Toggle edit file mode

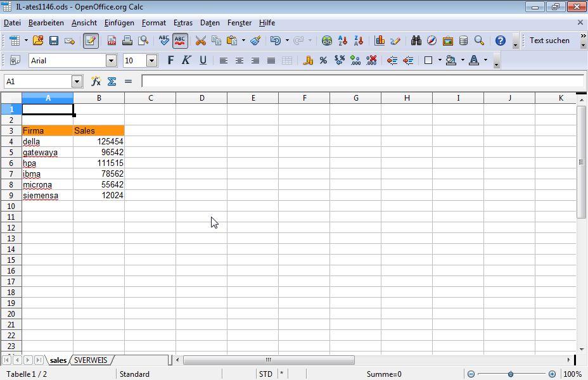(x=91, y=41)
